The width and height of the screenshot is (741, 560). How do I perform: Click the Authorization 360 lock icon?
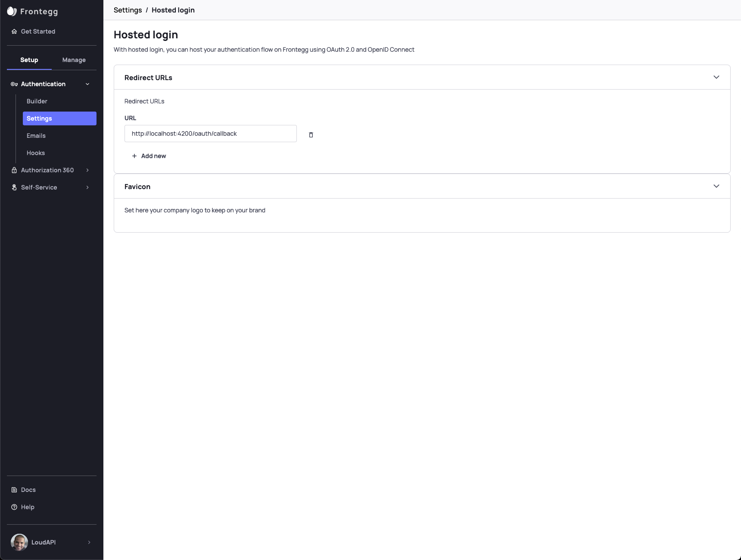coord(14,170)
